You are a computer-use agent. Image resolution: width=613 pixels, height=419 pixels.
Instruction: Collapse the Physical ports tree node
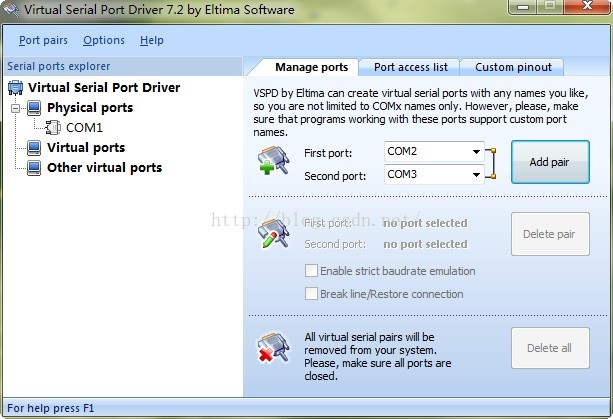point(15,108)
